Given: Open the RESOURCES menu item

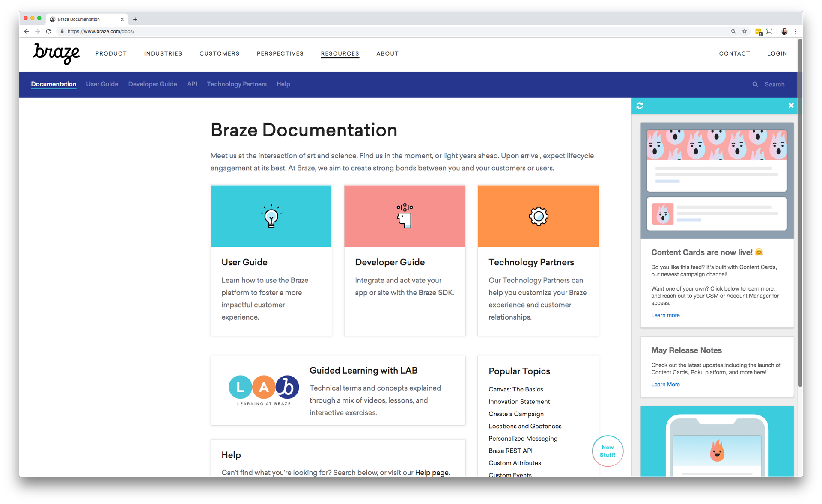Looking at the screenshot, I should (x=340, y=53).
